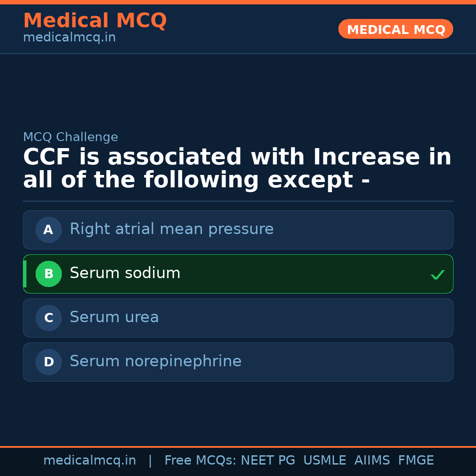
Task: Click the USMLE footer text
Action: (x=324, y=461)
